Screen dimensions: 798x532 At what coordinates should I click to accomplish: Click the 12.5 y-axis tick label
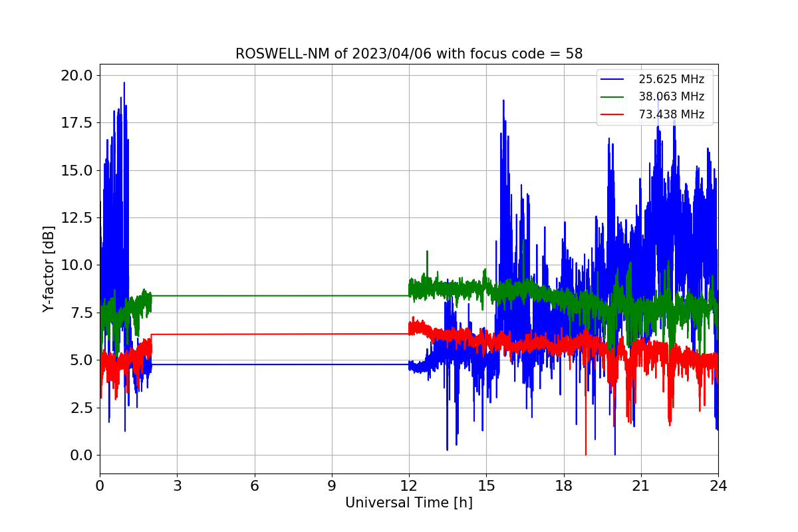click(x=76, y=217)
